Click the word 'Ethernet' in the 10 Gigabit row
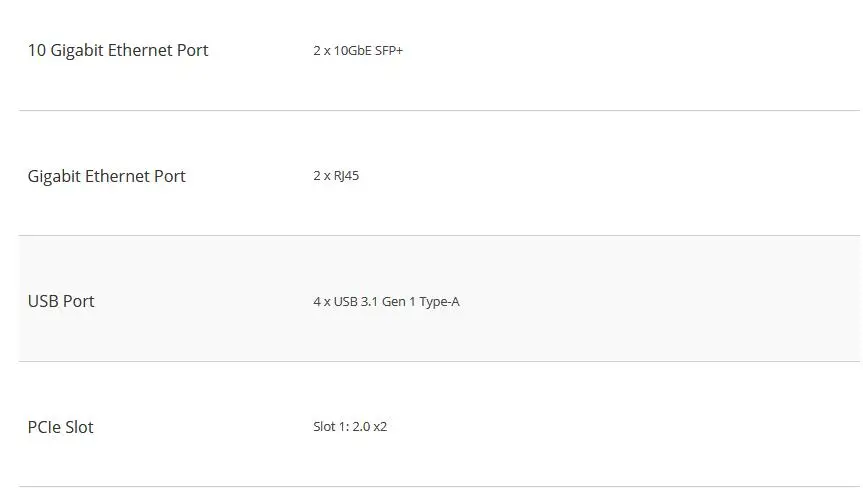863x488 pixels. pyautogui.click(x=140, y=51)
